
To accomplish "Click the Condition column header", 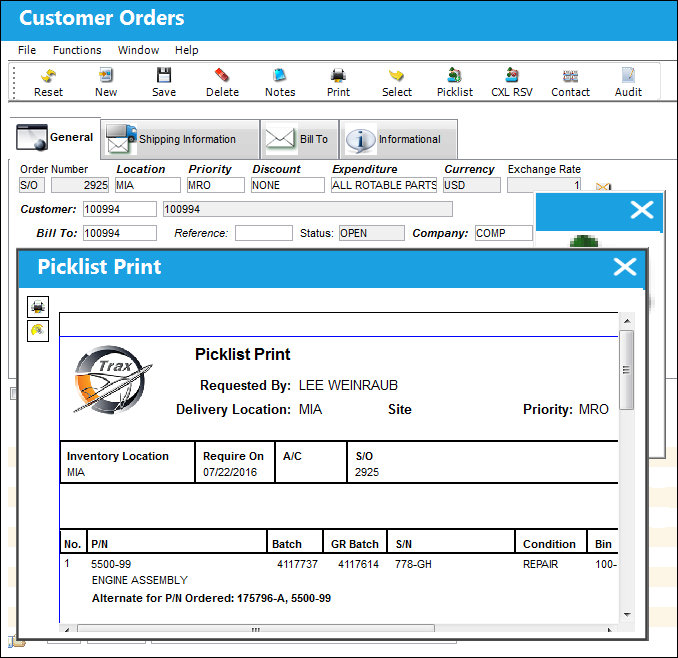I will pos(549,544).
